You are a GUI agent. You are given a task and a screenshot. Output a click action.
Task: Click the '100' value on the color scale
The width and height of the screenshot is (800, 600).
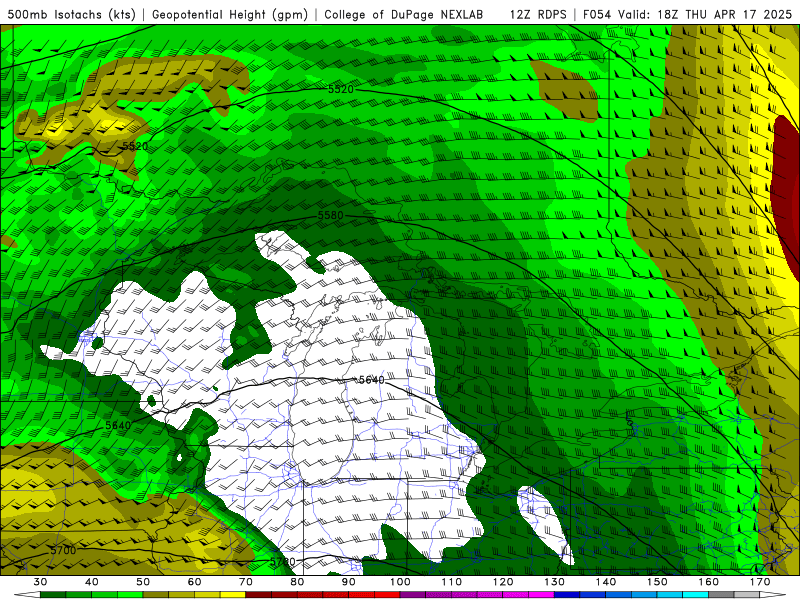tap(401, 582)
